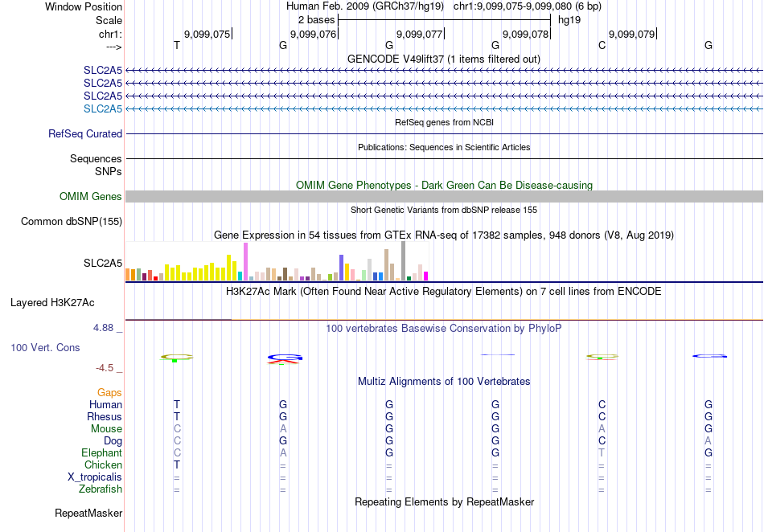The width and height of the screenshot is (764, 532).
Task: Click the -4.5 conservation minimum value
Action: [105, 367]
